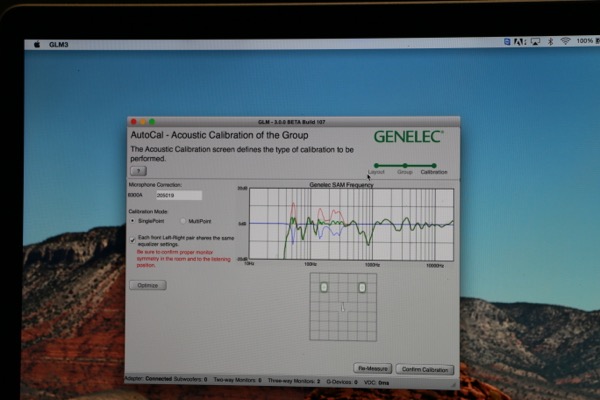This screenshot has height=400, width=600.
Task: Click the microphone position marker in the grid
Action: [343, 307]
